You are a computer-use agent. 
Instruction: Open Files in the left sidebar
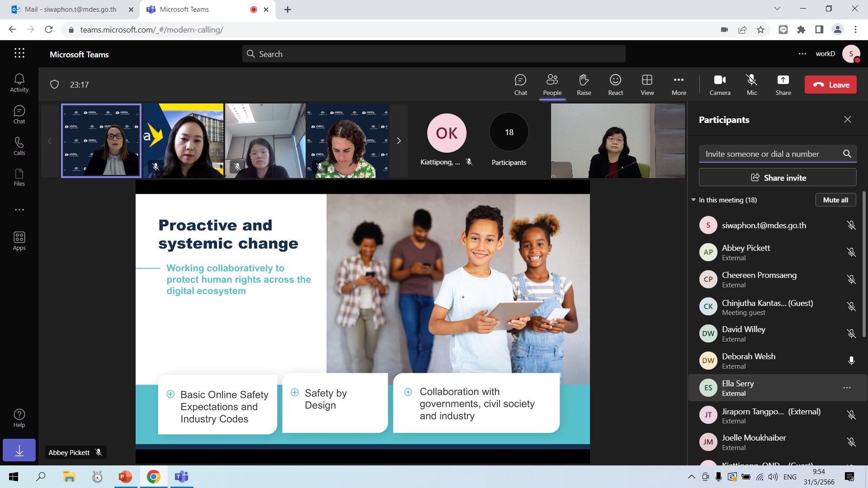(19, 177)
